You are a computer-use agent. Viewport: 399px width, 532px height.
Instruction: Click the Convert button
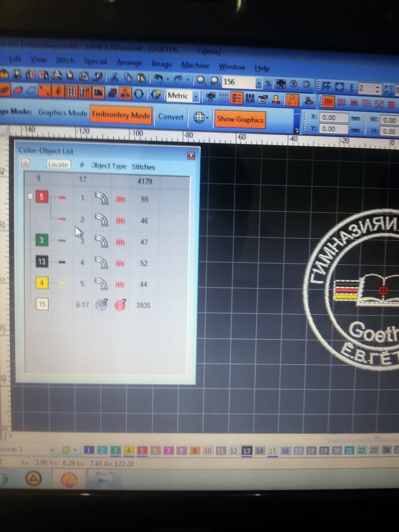(x=171, y=117)
